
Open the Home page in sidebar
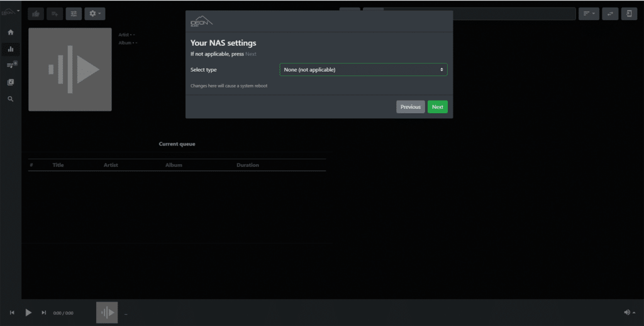point(11,32)
